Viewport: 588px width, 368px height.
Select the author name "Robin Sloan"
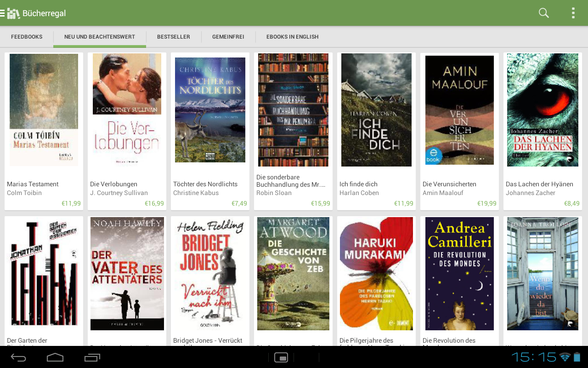pos(274,193)
